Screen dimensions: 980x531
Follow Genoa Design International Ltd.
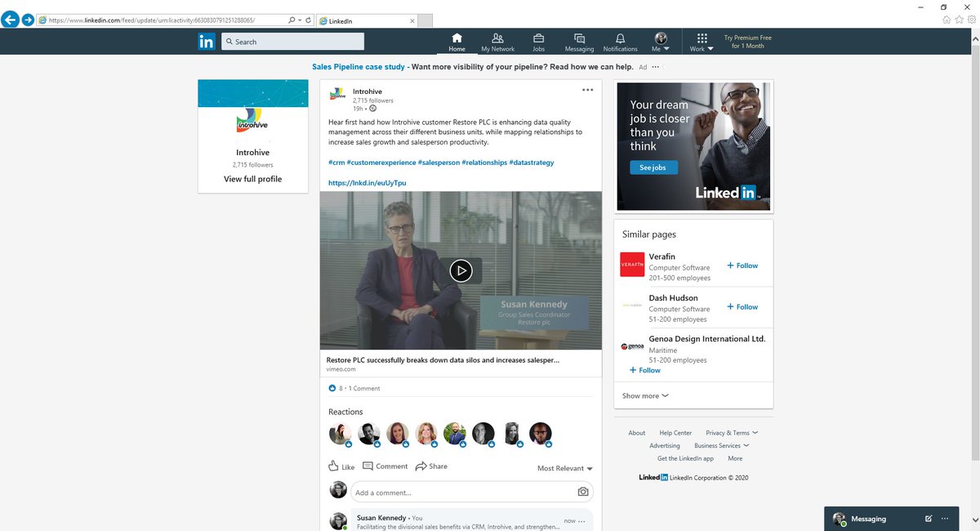pyautogui.click(x=645, y=370)
